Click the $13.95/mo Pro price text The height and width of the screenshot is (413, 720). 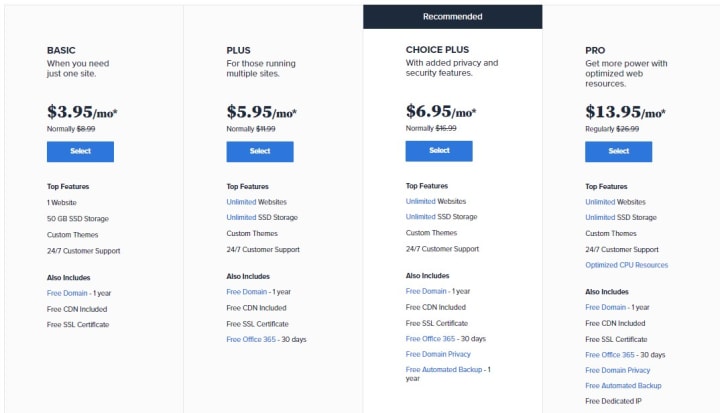(x=625, y=112)
